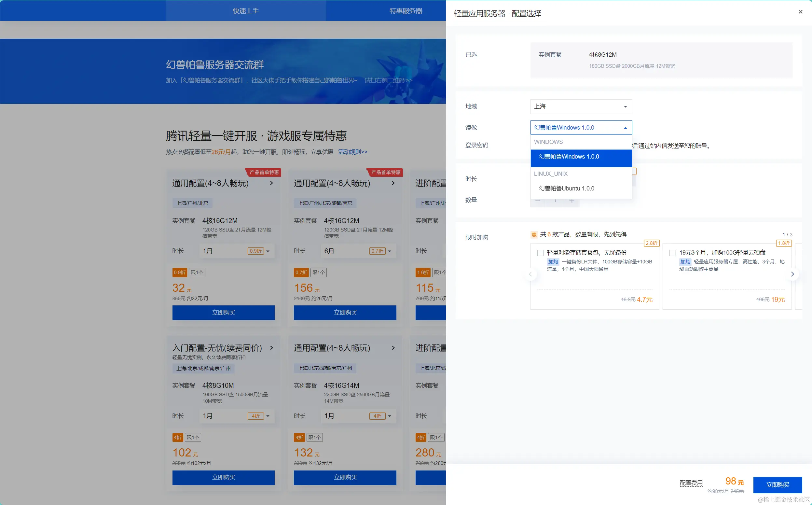This screenshot has height=505, width=812.
Task: Click the 4核16G14M package text
Action: 341,386
